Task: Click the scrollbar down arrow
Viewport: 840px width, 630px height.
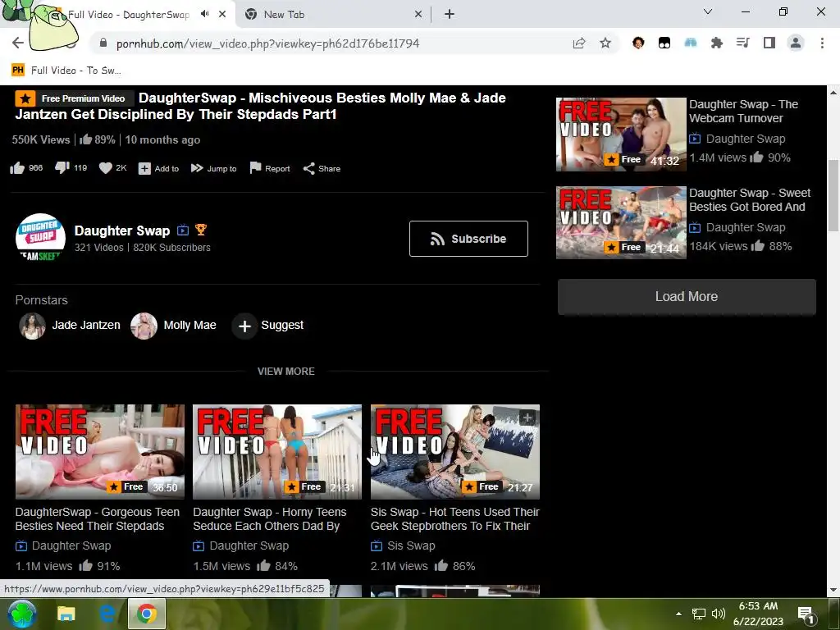Action: click(x=833, y=589)
